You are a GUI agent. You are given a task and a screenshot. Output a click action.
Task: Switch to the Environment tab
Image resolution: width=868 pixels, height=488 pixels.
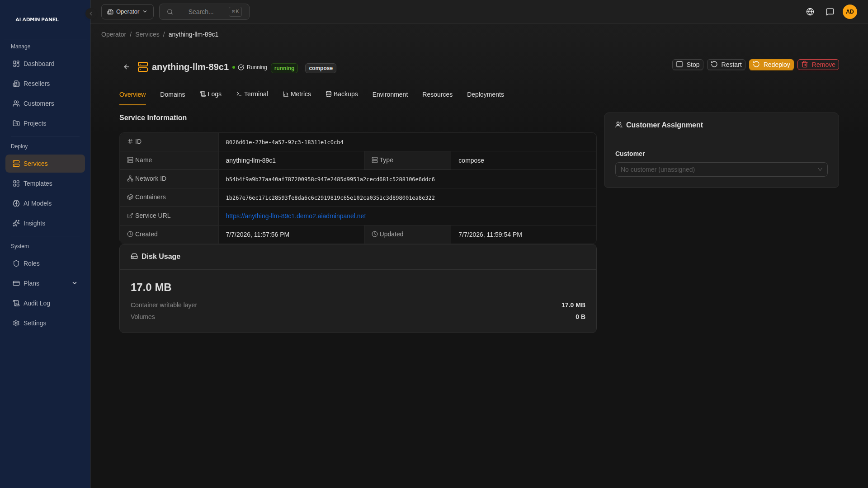click(390, 94)
